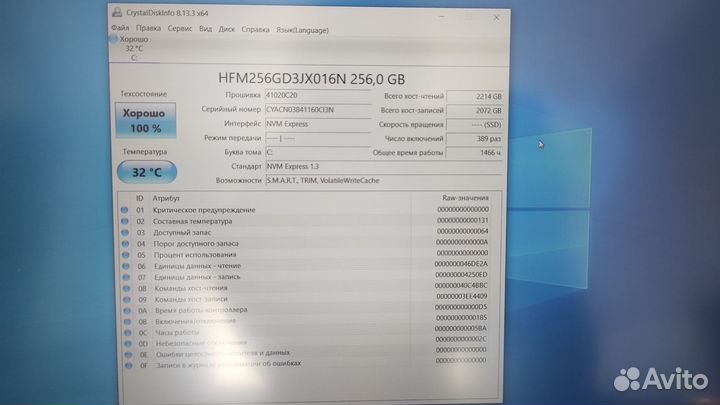Screen dimensions: 720x405
Task: Click the status dot for Критическое предупреждение
Action: point(124,210)
